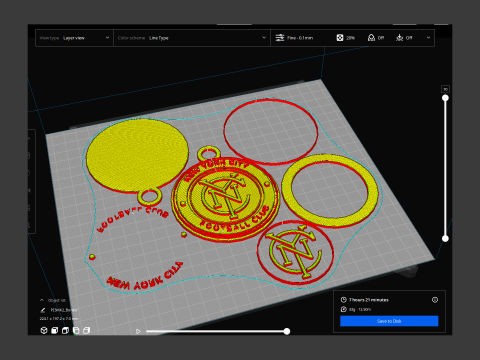The image size is (480, 360).
Task: Select the front view cube icon
Action: coord(54,330)
